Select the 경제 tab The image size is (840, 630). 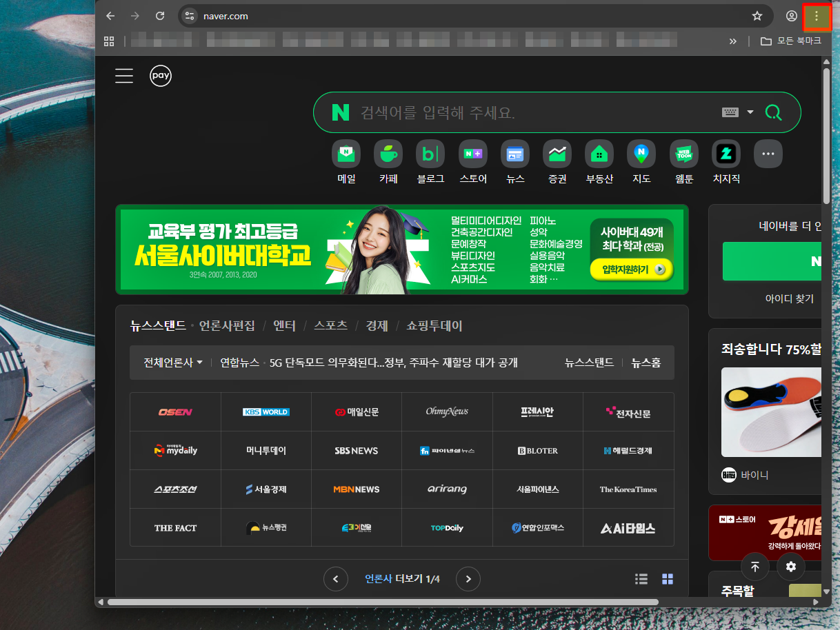pyautogui.click(x=377, y=326)
